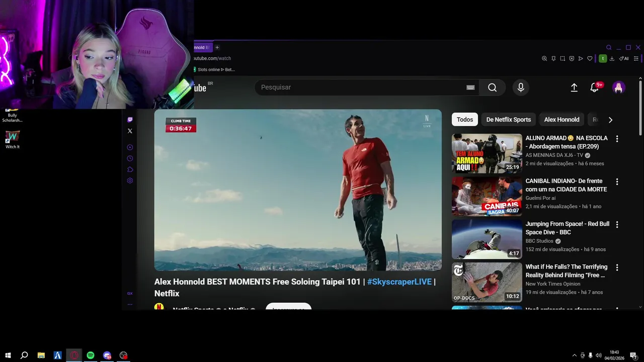
Task: Show hidden system tray icons chevron
Action: click(x=575, y=355)
